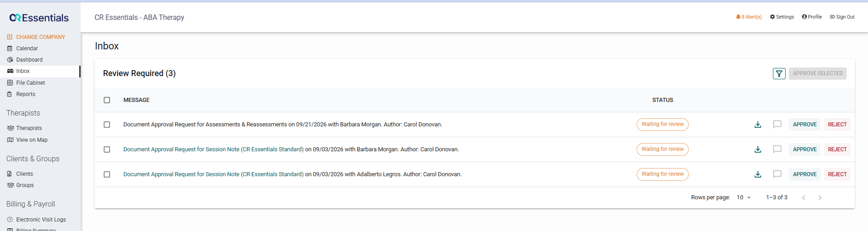868x231 pixels.
Task: Tick the select-all checkbox beside MESSAGE
Action: click(x=107, y=100)
